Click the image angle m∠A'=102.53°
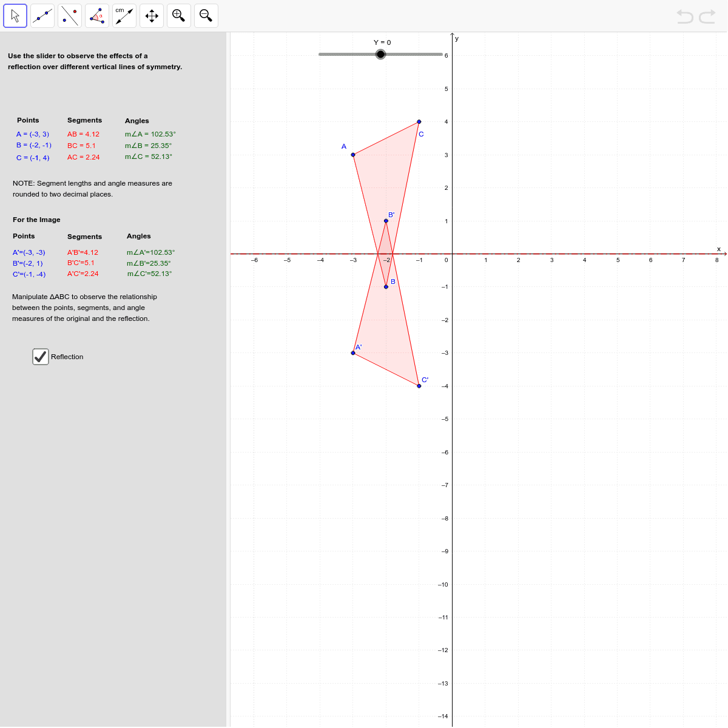 click(x=150, y=252)
